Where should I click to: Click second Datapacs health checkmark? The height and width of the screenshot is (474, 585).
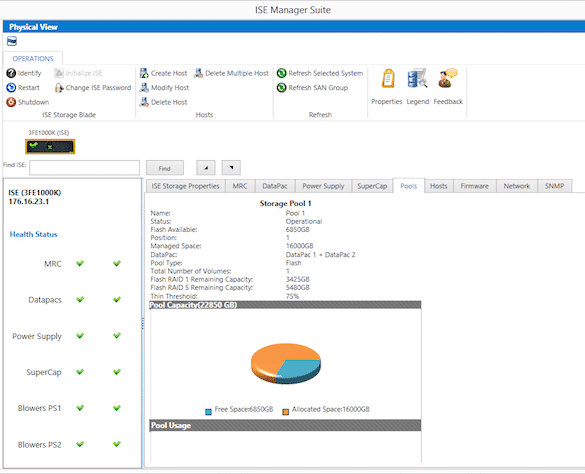coord(117,299)
